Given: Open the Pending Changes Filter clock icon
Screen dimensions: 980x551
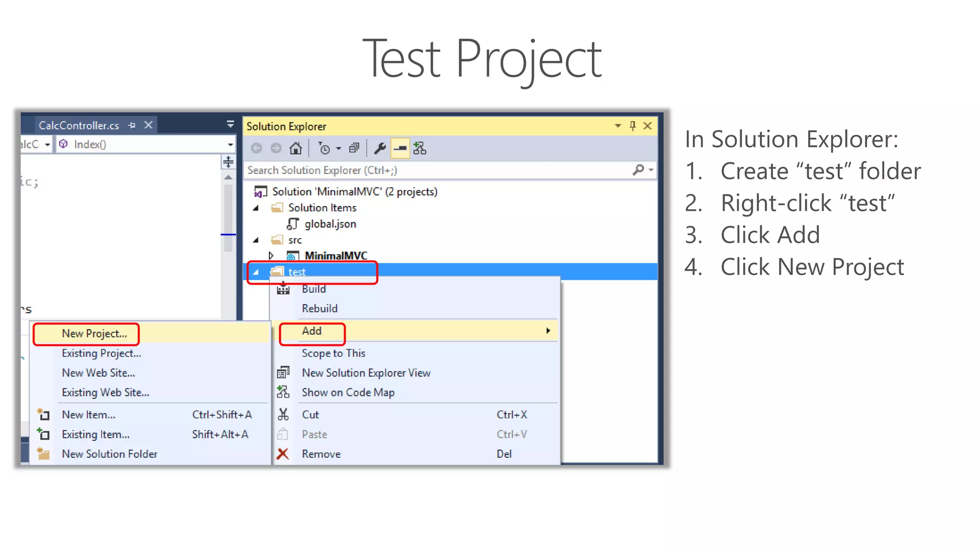Looking at the screenshot, I should (x=325, y=149).
